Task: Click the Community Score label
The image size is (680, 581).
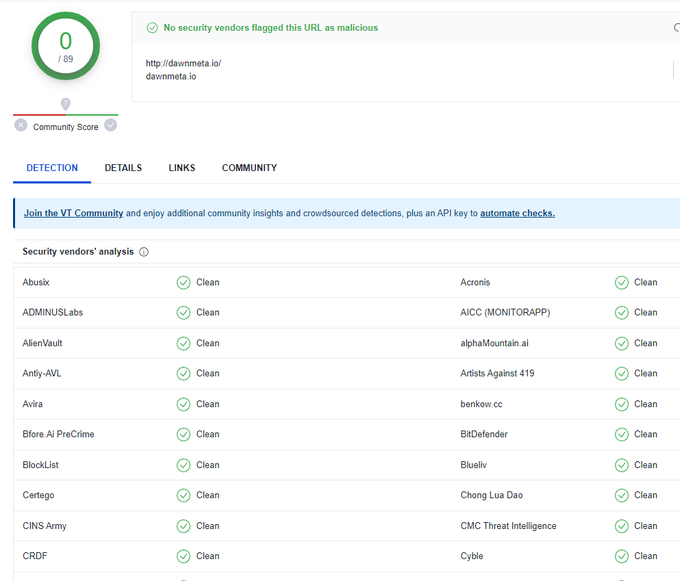Action: [x=65, y=127]
